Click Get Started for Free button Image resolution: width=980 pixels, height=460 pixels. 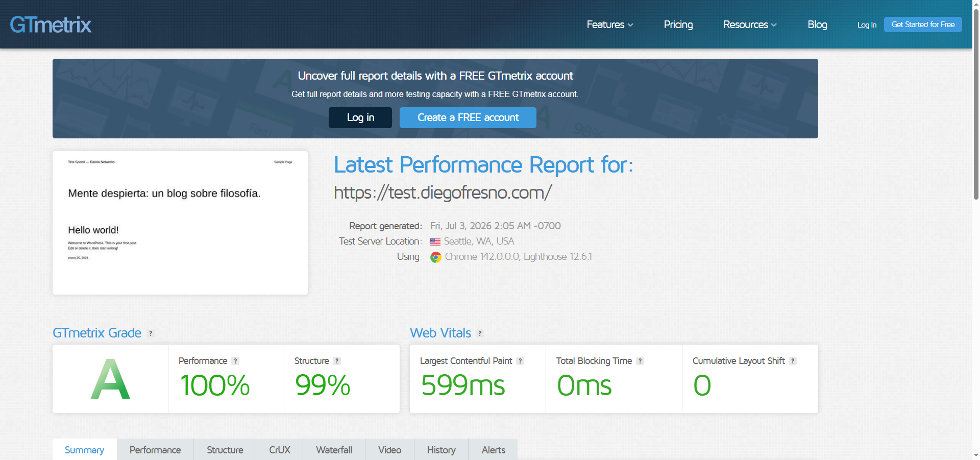pyautogui.click(x=923, y=25)
